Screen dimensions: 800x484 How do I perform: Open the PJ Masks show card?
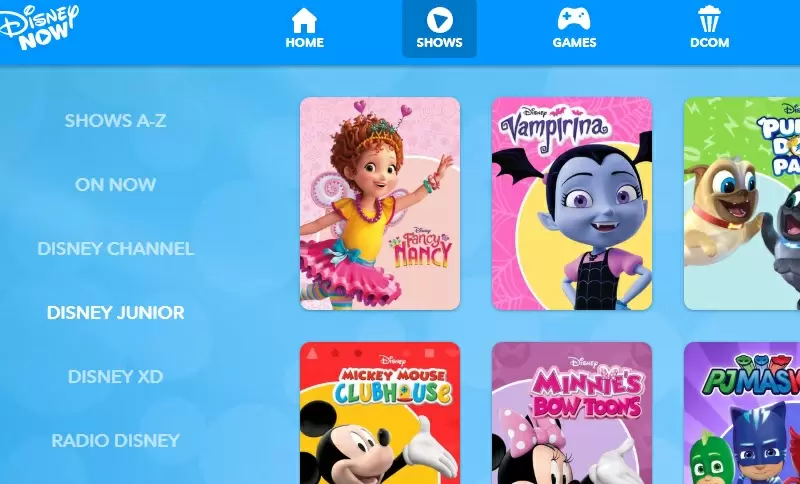(742, 413)
